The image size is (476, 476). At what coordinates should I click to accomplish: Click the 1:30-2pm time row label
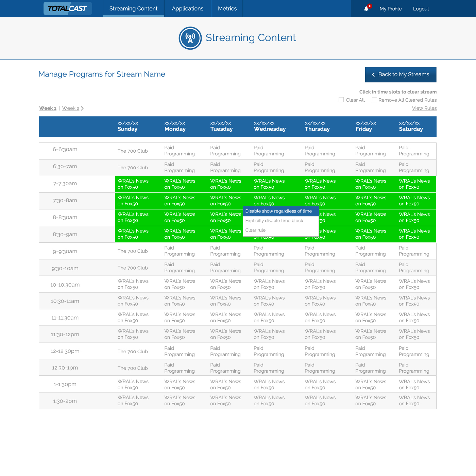[x=65, y=401]
